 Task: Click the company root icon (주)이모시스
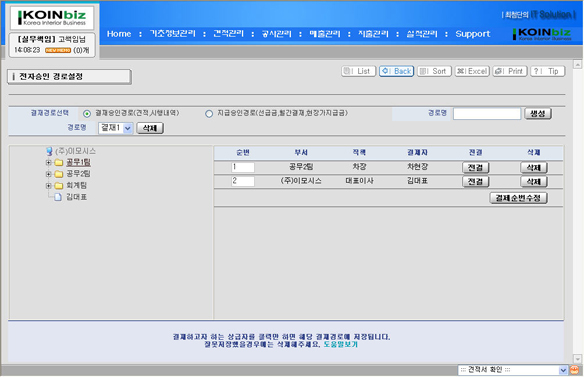49,151
